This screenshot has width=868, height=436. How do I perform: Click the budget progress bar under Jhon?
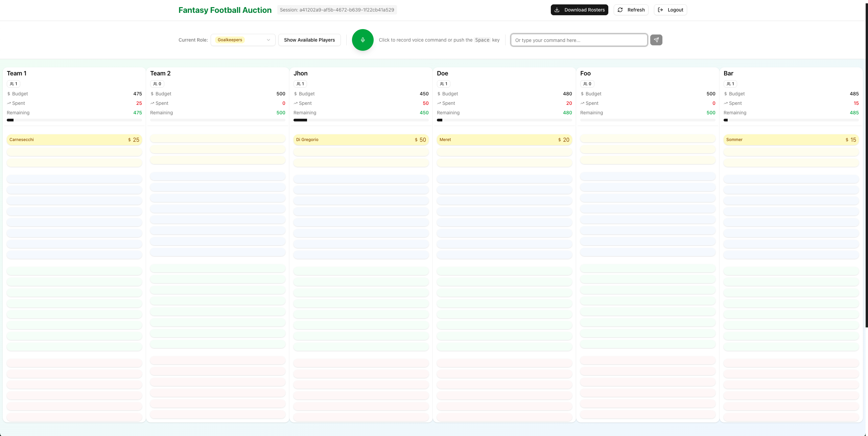[x=361, y=120]
